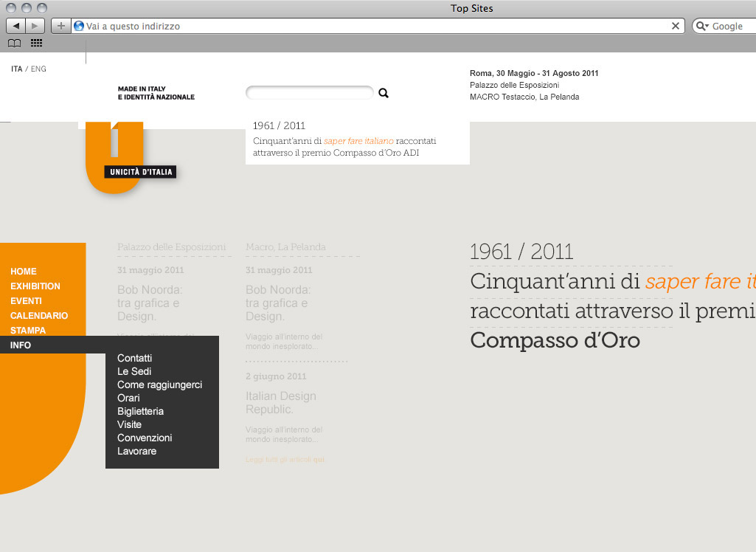Open the STAMPA menu item
The image size is (756, 552).
28,331
